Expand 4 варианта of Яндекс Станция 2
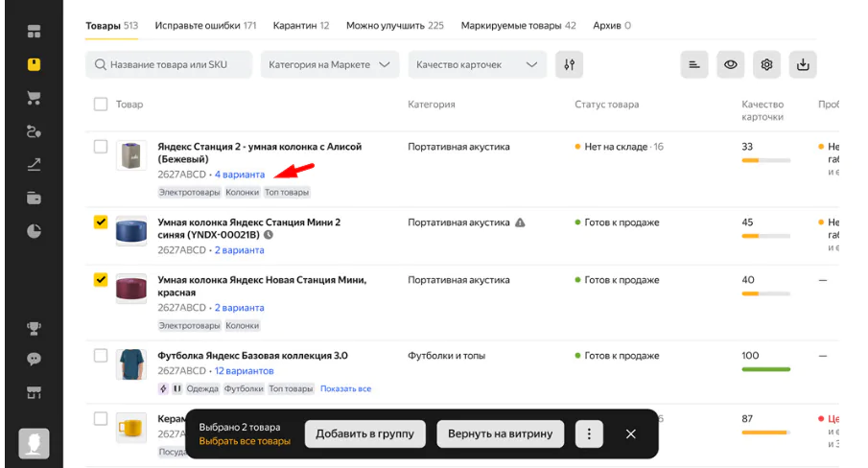868x468 pixels. [240, 175]
